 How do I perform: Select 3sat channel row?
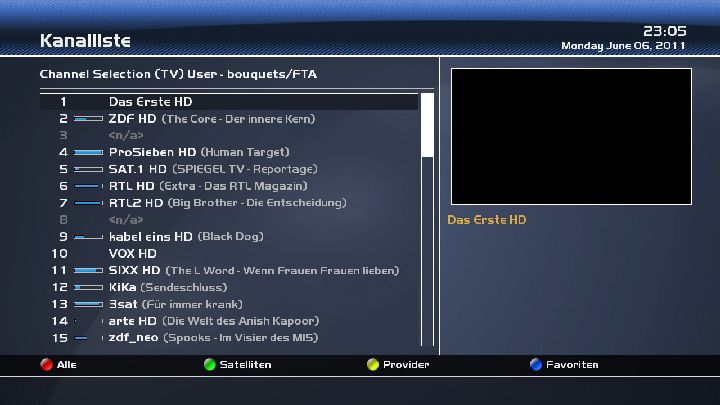click(x=229, y=304)
